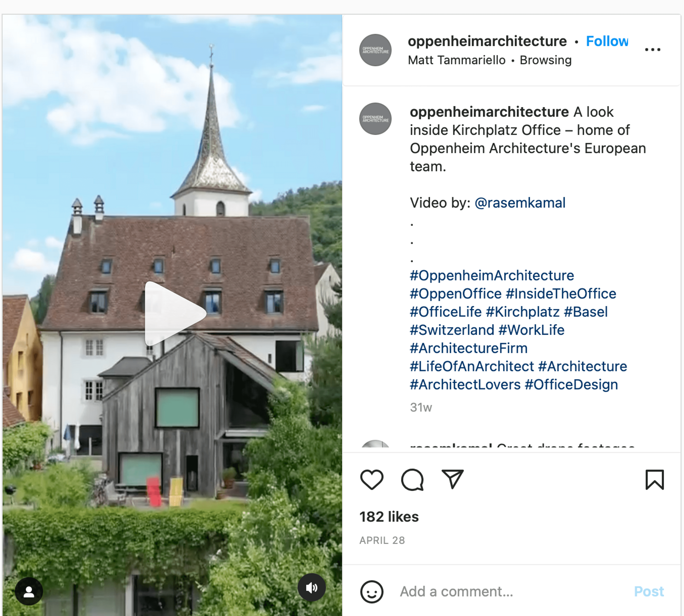Open the #OppenheimArchitecture hashtag
684x616 pixels.
(x=492, y=276)
